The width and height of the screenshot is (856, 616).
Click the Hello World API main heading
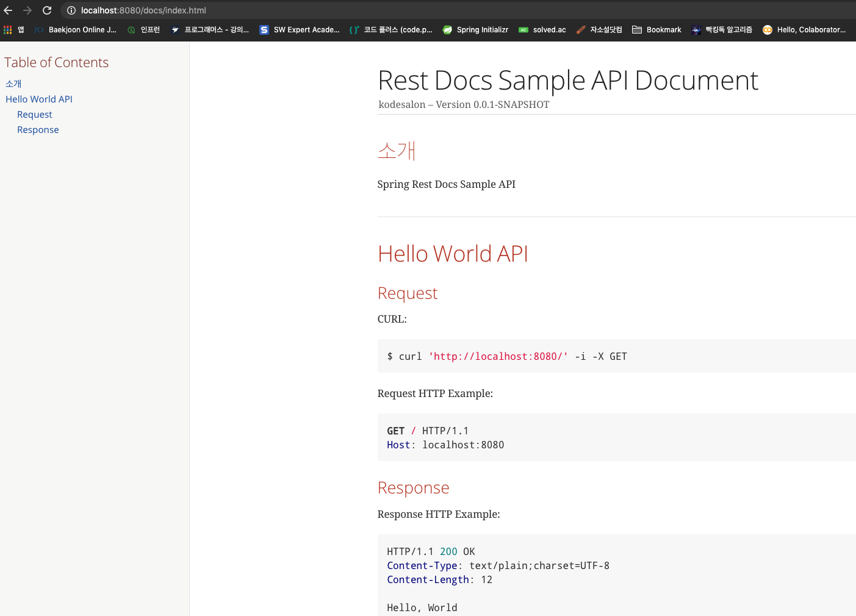(453, 254)
